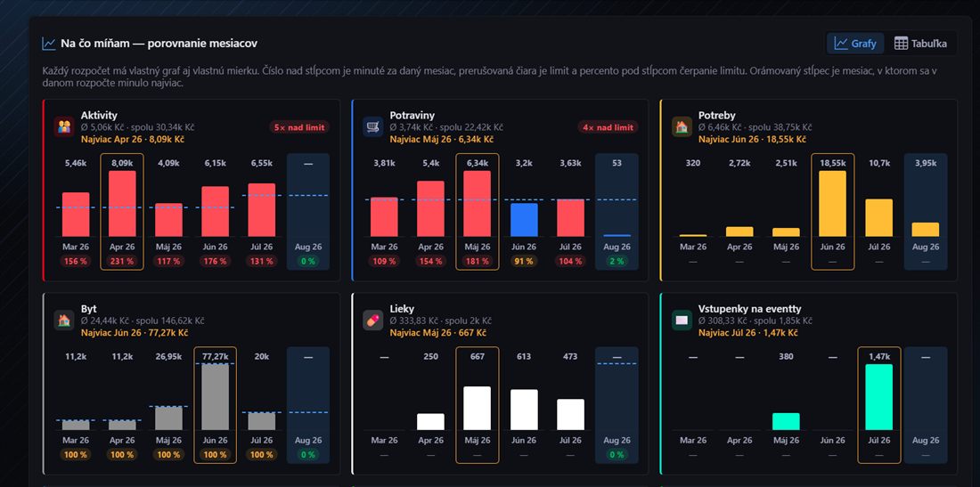Select the Vstupenky Máj 26 bar 380
The height and width of the screenshot is (487, 980).
tap(786, 421)
